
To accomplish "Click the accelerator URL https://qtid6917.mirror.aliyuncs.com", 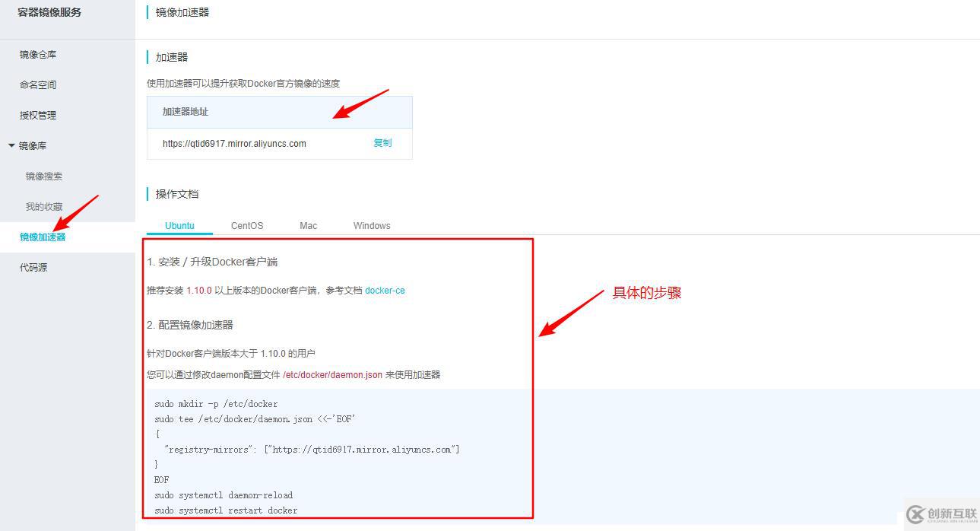I will pyautogui.click(x=234, y=144).
